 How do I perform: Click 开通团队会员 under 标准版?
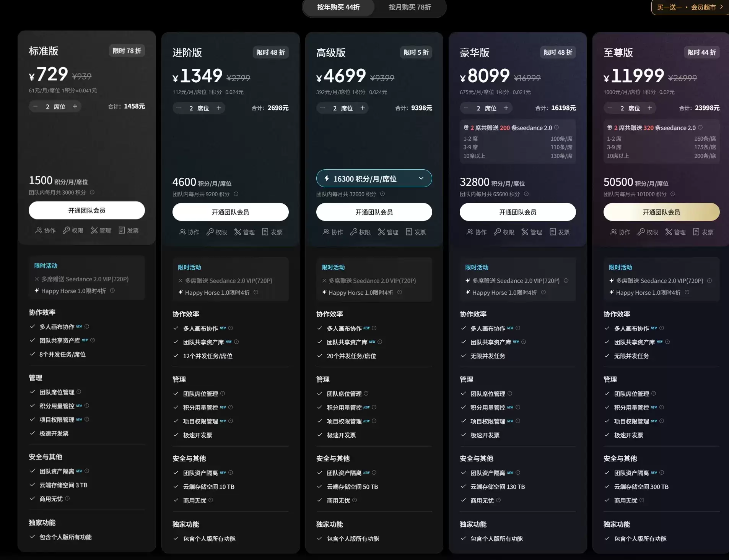pos(87,210)
